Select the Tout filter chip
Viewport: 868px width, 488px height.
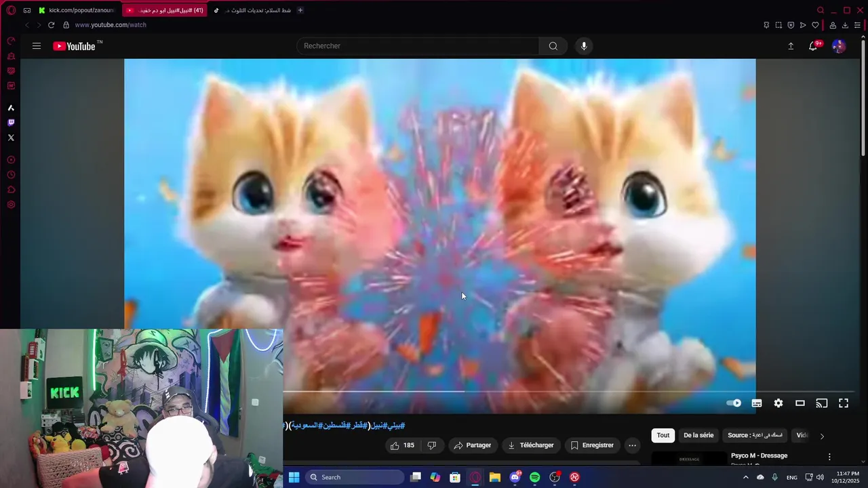click(663, 435)
